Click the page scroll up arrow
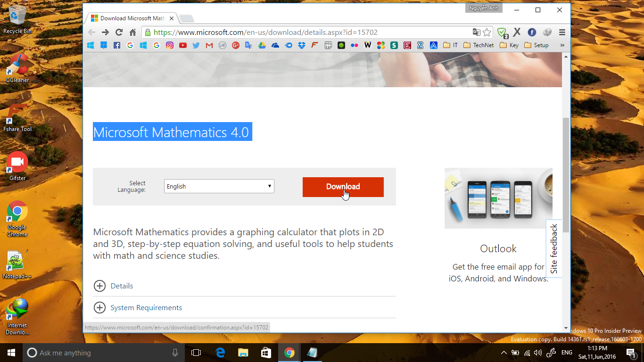The width and height of the screenshot is (644, 362). point(566,57)
